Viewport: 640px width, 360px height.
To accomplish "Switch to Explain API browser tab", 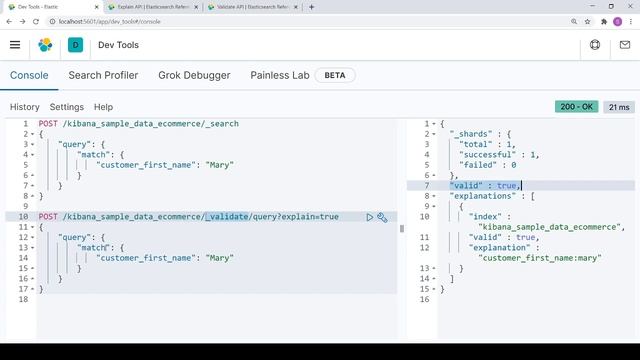I will click(x=153, y=7).
